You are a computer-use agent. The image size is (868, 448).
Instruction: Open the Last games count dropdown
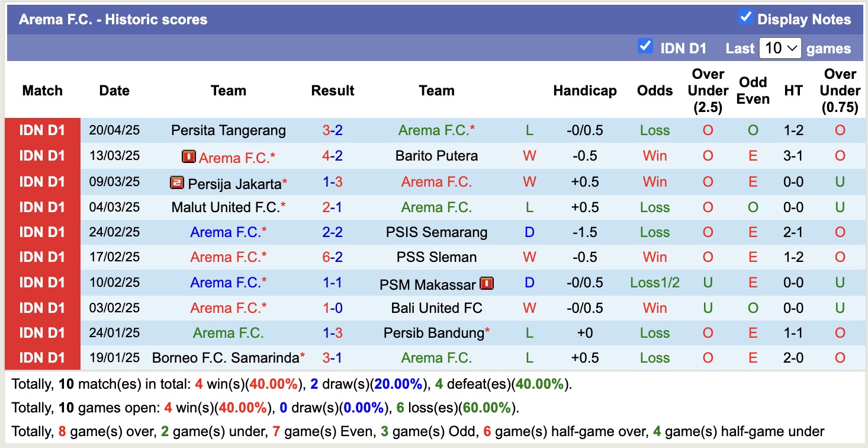click(x=780, y=47)
